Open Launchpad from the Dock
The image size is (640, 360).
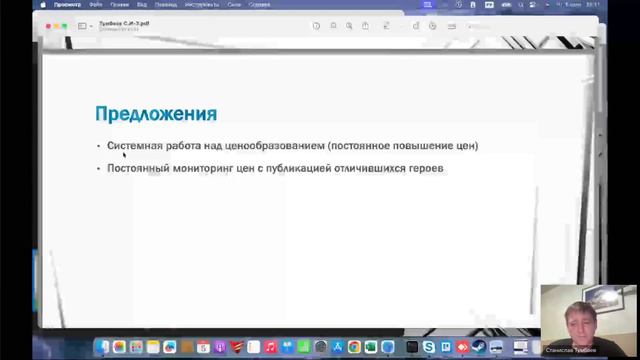136,347
